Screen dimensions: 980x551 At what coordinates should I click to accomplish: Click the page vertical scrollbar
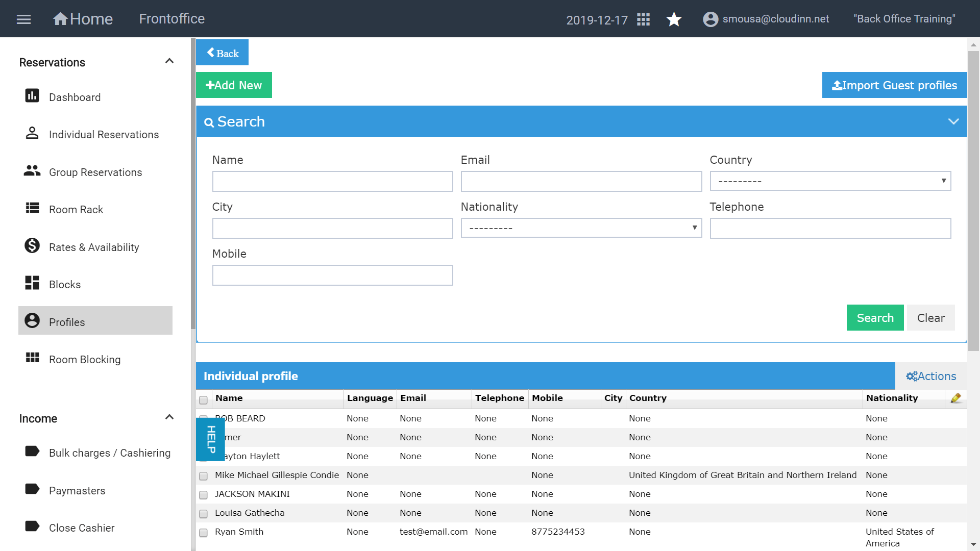(x=973, y=201)
